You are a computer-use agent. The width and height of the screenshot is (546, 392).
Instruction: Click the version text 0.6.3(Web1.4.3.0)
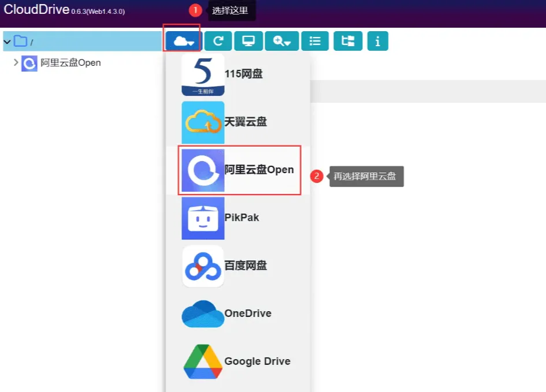(98, 12)
